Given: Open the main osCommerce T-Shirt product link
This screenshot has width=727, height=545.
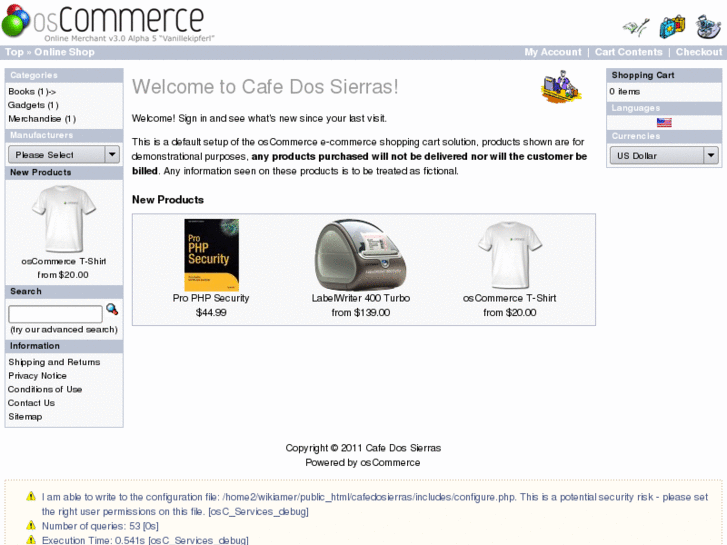Looking at the screenshot, I should pos(510,298).
